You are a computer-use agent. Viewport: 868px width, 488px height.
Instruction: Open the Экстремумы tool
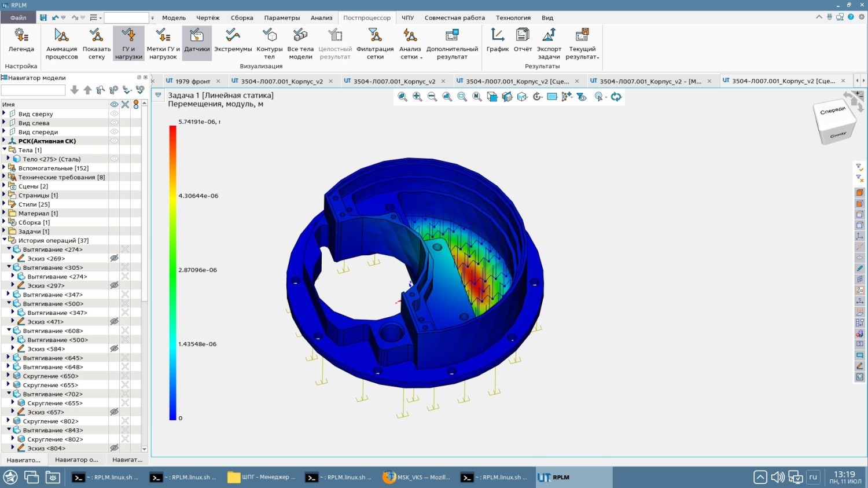[x=233, y=41]
